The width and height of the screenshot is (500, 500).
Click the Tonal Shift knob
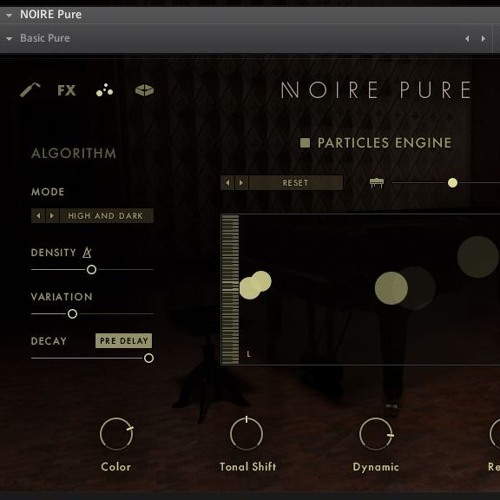tap(246, 434)
